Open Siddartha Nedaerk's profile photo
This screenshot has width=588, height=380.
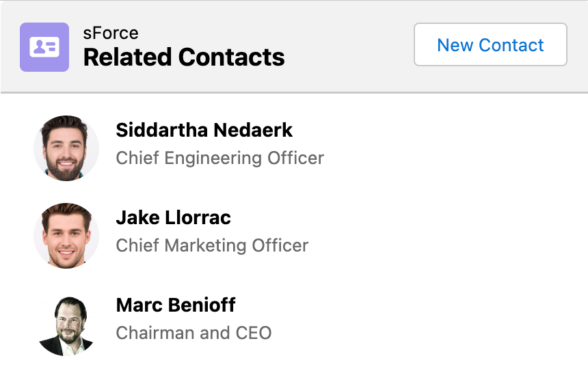(66, 148)
